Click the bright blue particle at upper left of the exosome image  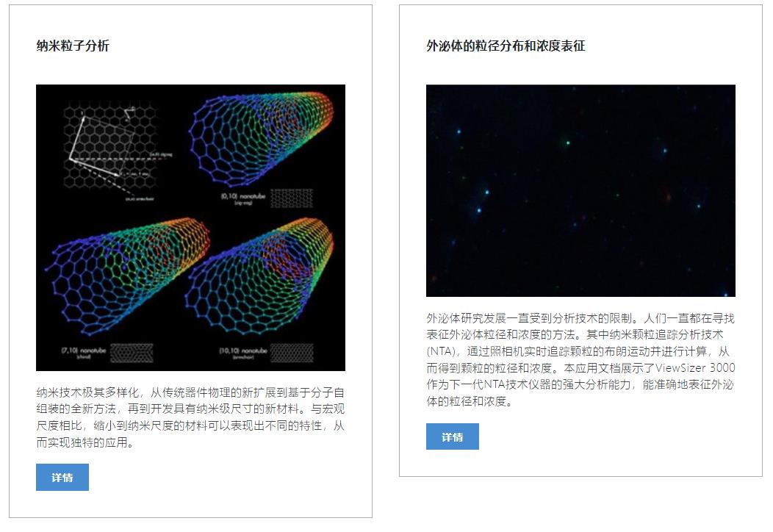click(x=459, y=132)
